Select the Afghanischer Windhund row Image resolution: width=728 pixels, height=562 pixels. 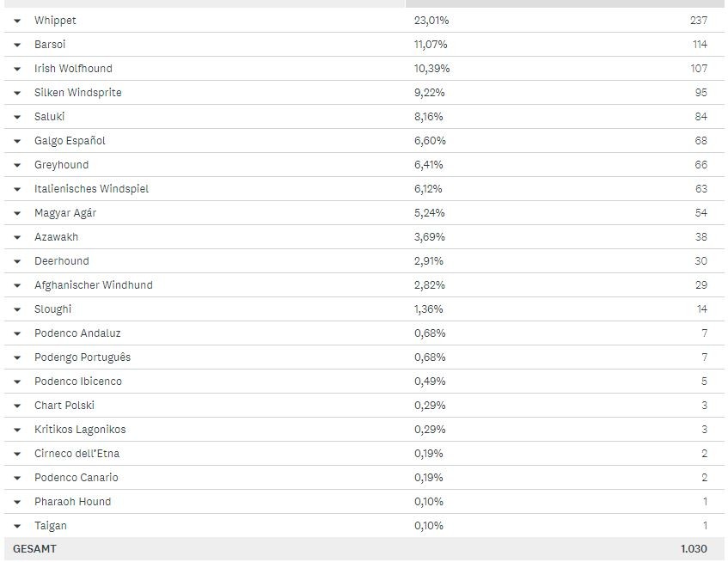point(93,285)
